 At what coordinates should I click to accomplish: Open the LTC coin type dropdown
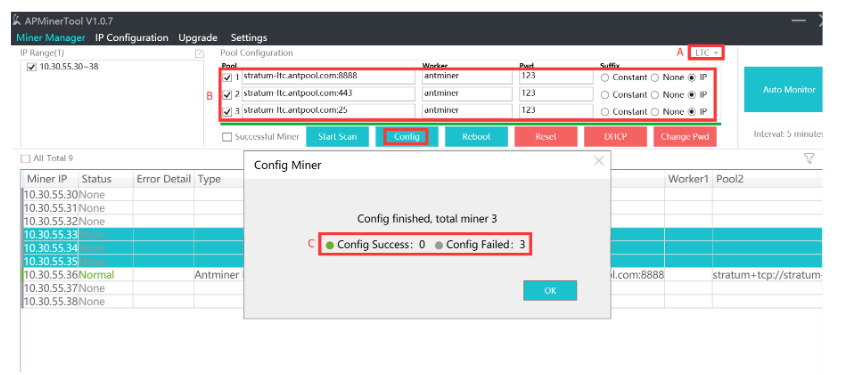tap(707, 53)
